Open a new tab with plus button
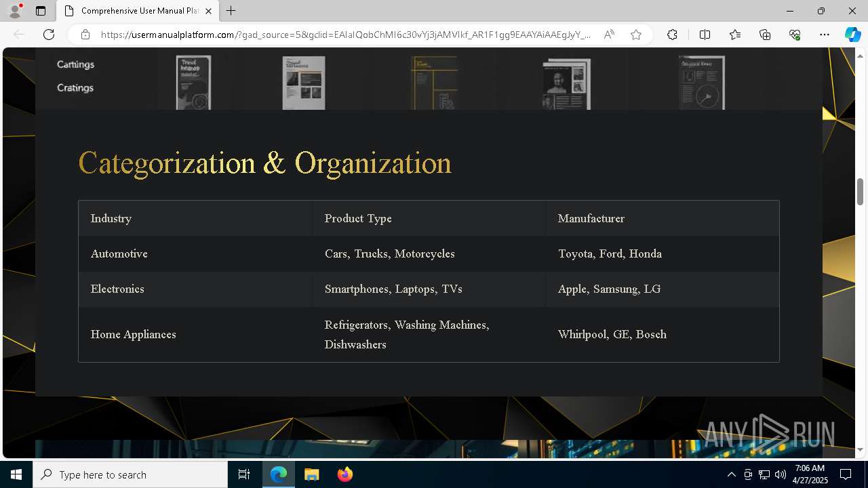The height and width of the screenshot is (488, 868). pyautogui.click(x=231, y=11)
